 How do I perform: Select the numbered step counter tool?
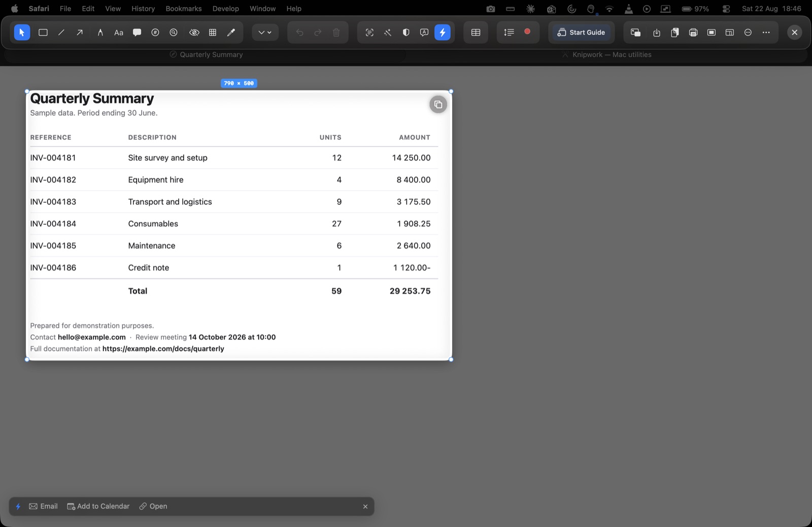point(155,32)
